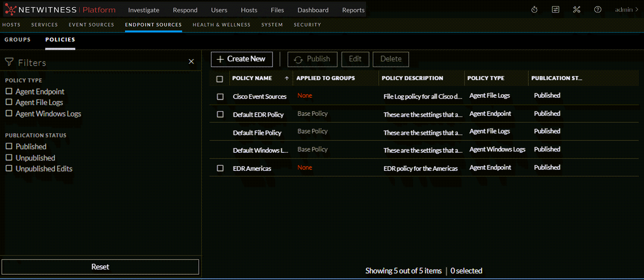
Task: Select the Cisco Event Sources row checkbox
Action: [220, 97]
